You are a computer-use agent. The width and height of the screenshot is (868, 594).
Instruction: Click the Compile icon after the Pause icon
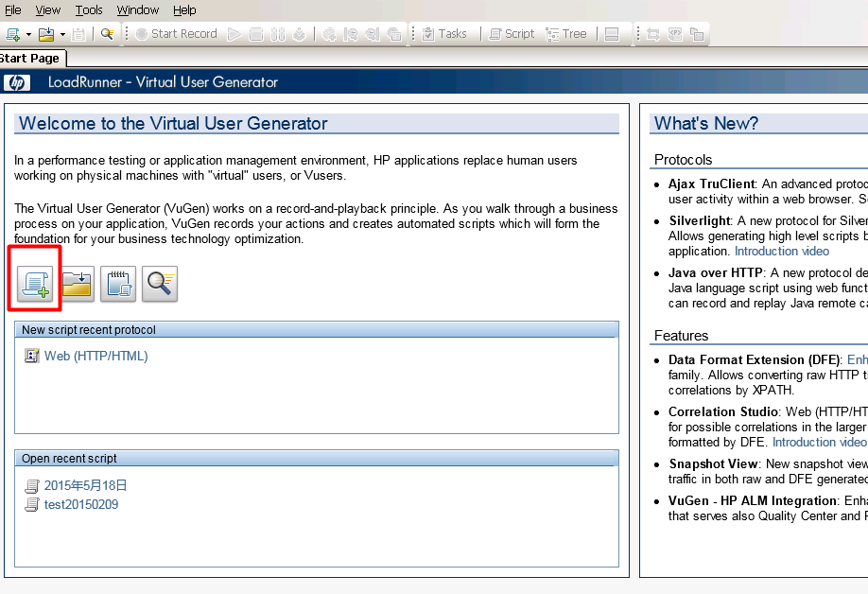tap(299, 34)
